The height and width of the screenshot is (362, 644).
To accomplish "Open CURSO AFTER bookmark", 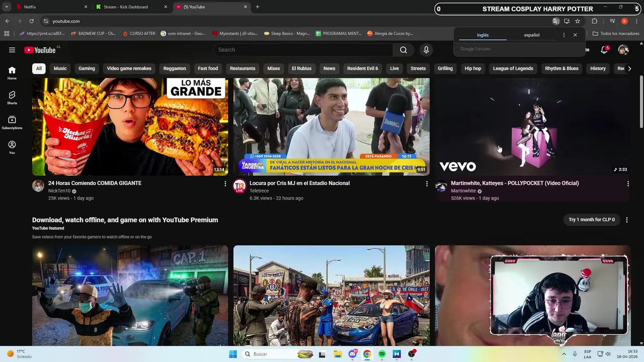I will pyautogui.click(x=138, y=34).
